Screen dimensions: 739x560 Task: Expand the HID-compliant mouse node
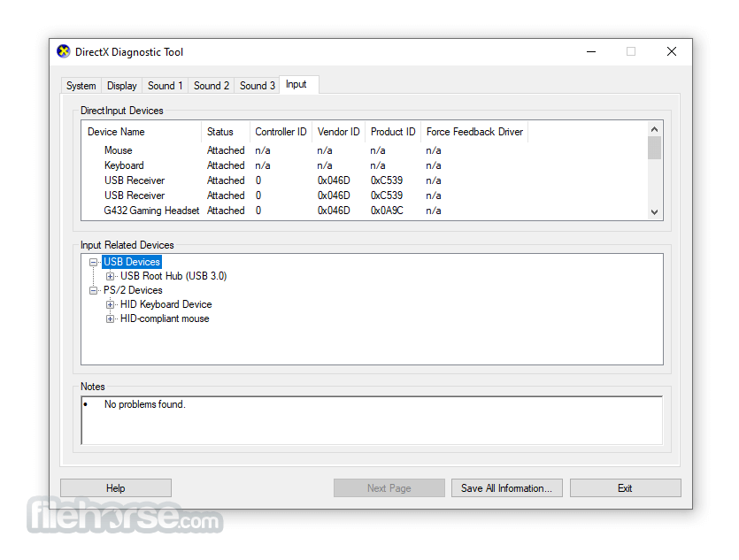click(x=110, y=318)
